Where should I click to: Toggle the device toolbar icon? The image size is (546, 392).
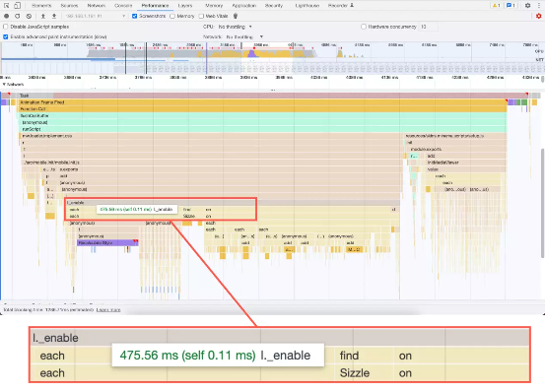(18, 5)
